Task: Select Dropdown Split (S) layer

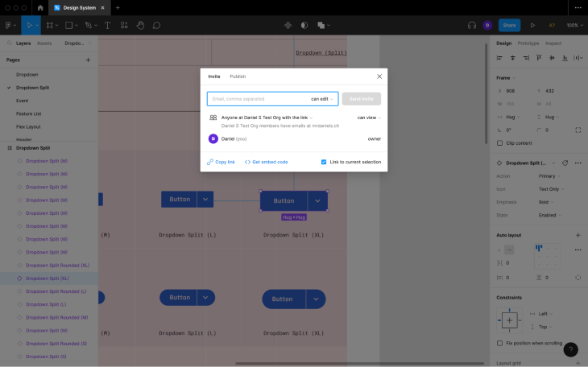Action: pos(46,357)
